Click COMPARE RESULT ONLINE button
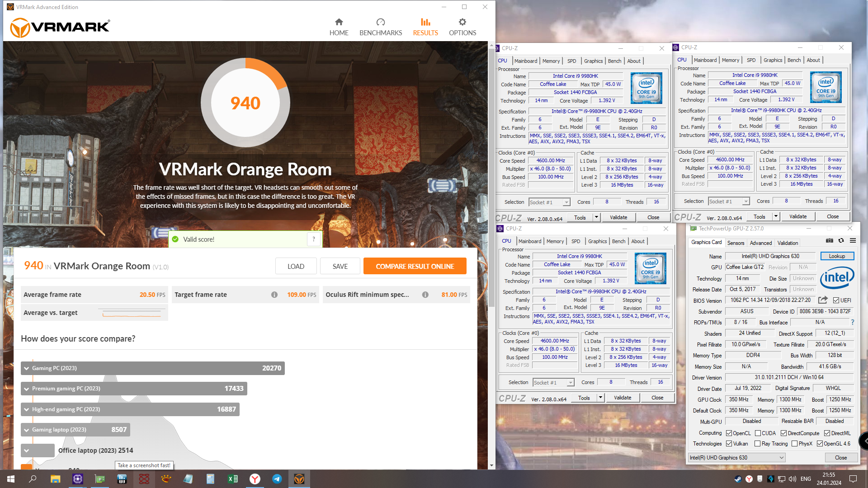Image resolution: width=868 pixels, height=488 pixels. tap(415, 266)
